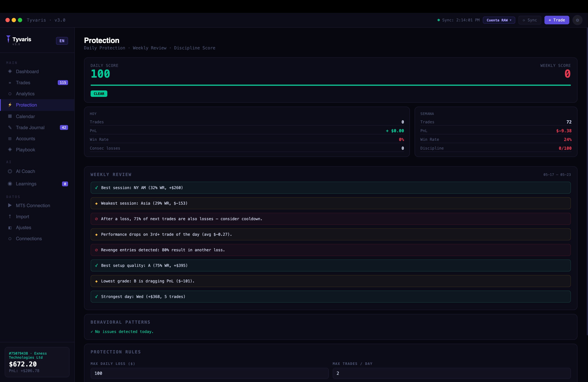Click the After a loss cooldown warning row
The image size is (588, 382).
click(x=331, y=219)
